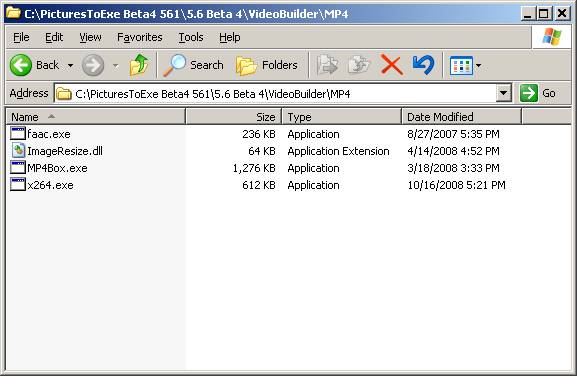
Task: Sort files by the Name column
Action: [x=95, y=117]
